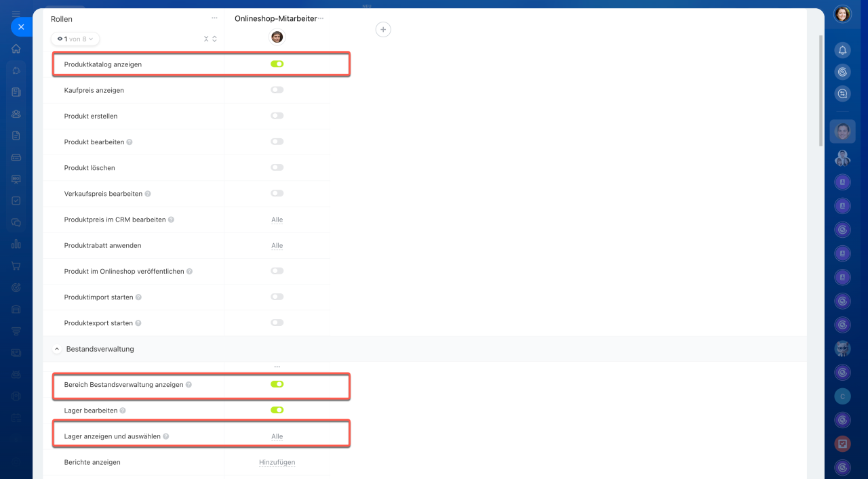The image size is (868, 479).
Task: Enable Produkt löschen toggle
Action: pos(277,167)
